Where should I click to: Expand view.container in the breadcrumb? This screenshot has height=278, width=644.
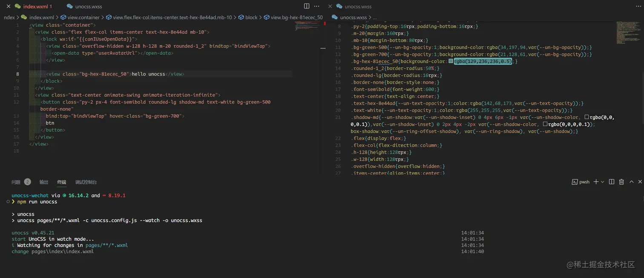(83, 17)
